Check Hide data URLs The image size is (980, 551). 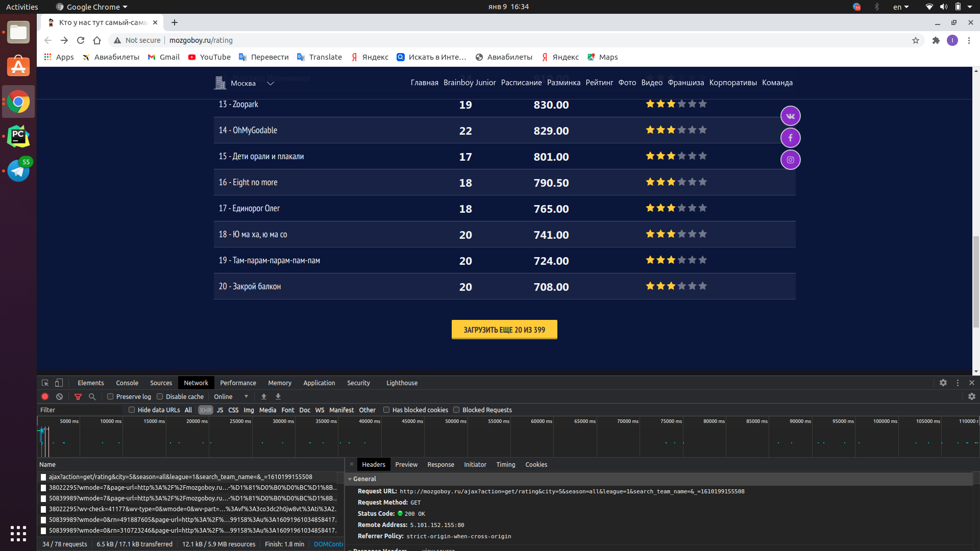[x=132, y=410]
